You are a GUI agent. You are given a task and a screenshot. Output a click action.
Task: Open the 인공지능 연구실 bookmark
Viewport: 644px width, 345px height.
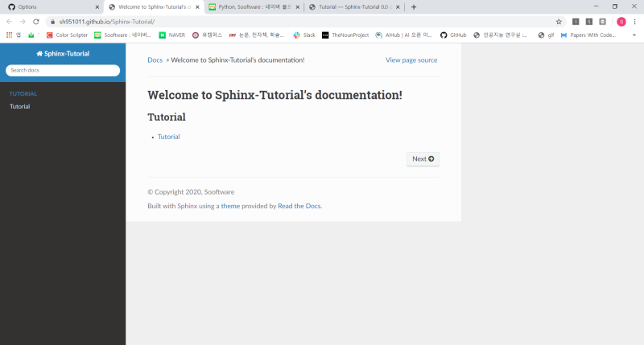[500, 35]
